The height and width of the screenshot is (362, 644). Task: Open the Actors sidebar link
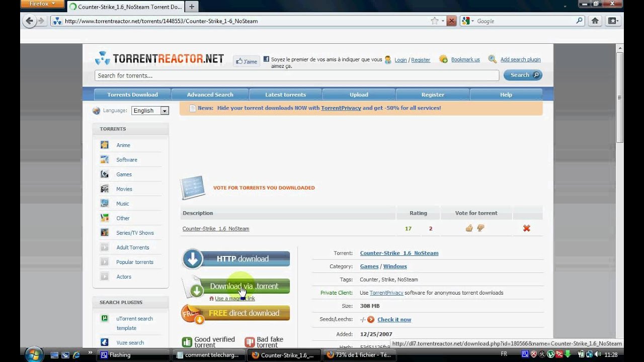124,277
